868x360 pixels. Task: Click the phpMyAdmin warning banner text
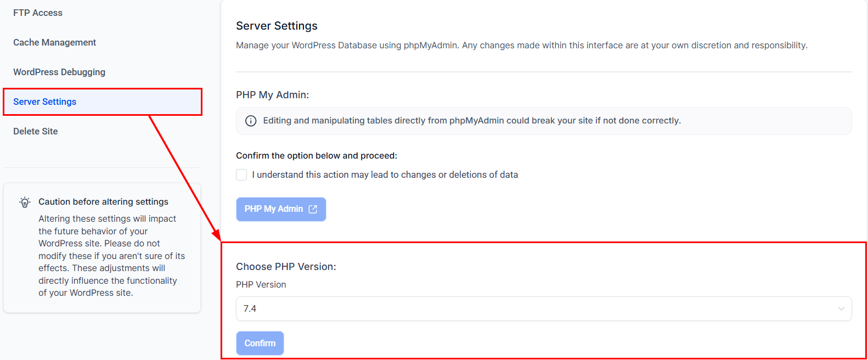pos(472,121)
